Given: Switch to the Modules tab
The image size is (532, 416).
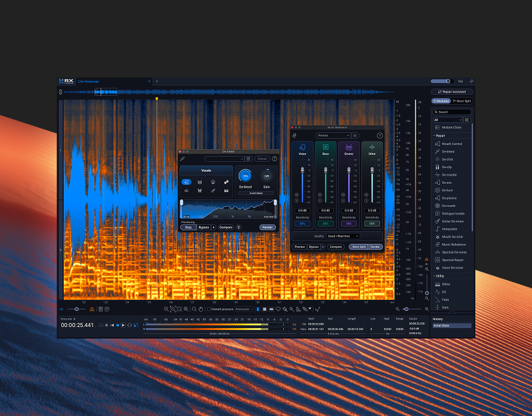Looking at the screenshot, I should [x=441, y=101].
